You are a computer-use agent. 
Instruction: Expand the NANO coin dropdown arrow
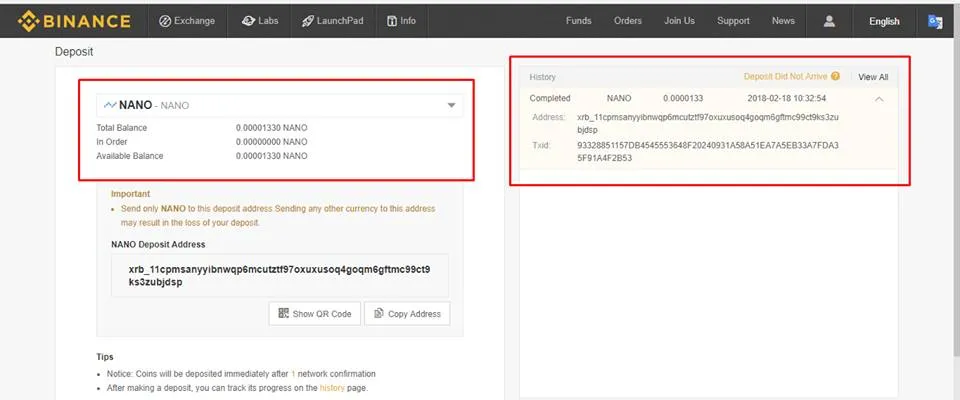(x=451, y=105)
